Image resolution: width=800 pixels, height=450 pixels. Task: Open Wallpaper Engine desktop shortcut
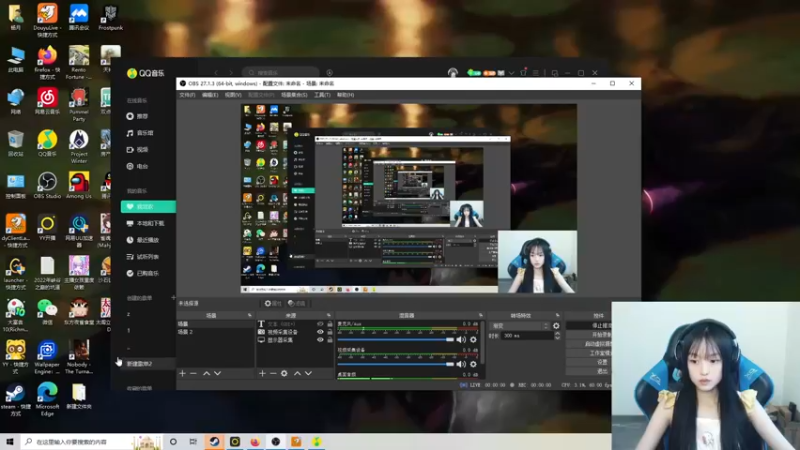(x=47, y=358)
